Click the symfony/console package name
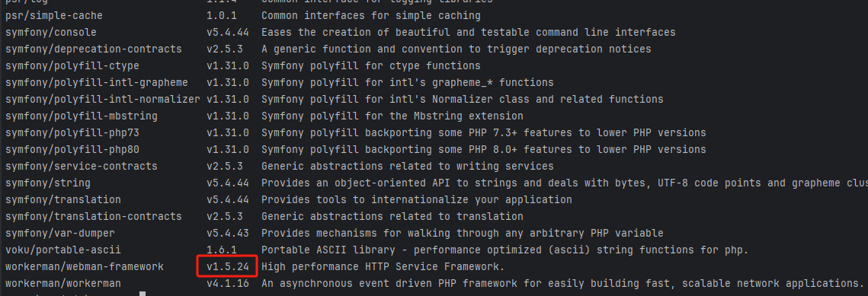This screenshot has height=296, width=868. pyautogui.click(x=51, y=33)
